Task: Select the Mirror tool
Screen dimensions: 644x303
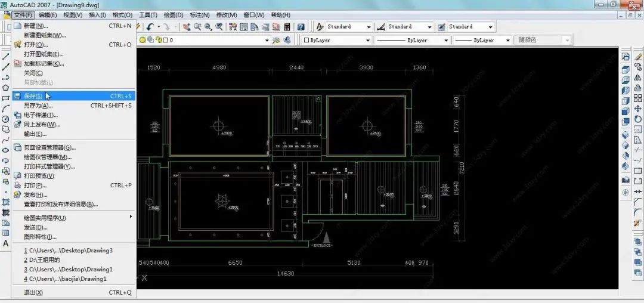Action: (637, 77)
